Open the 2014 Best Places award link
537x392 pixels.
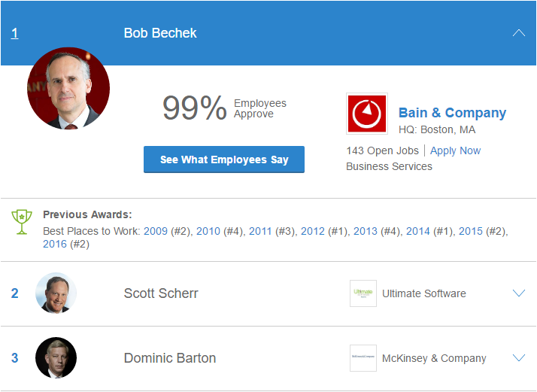pos(418,231)
